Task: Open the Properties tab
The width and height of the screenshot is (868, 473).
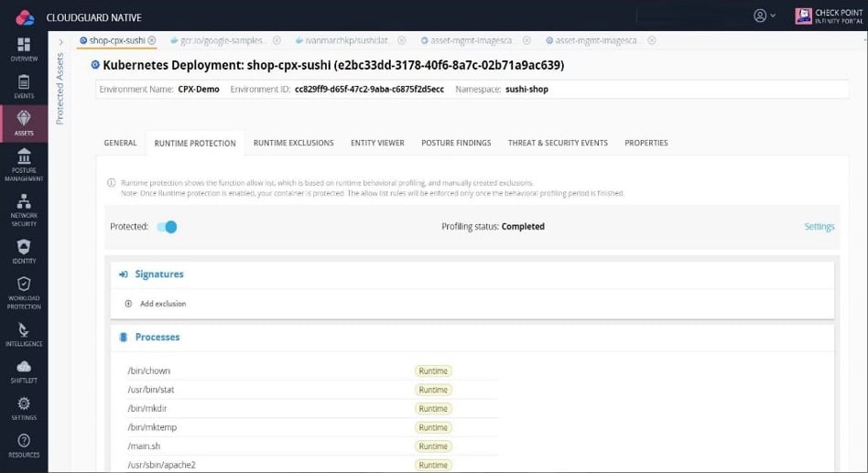Action: tap(646, 143)
